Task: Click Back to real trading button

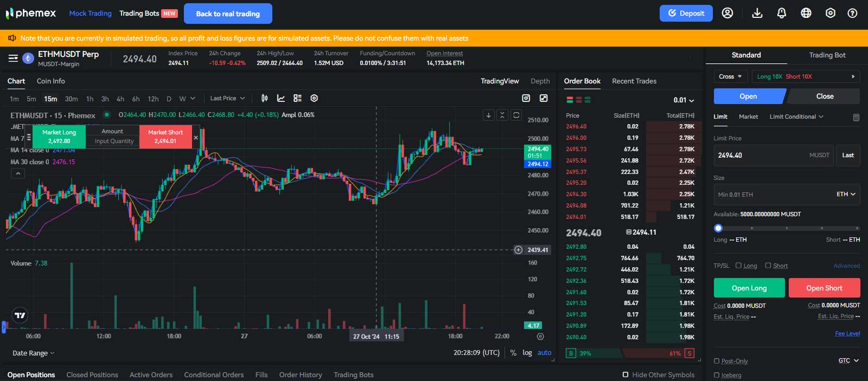Action: pos(228,14)
